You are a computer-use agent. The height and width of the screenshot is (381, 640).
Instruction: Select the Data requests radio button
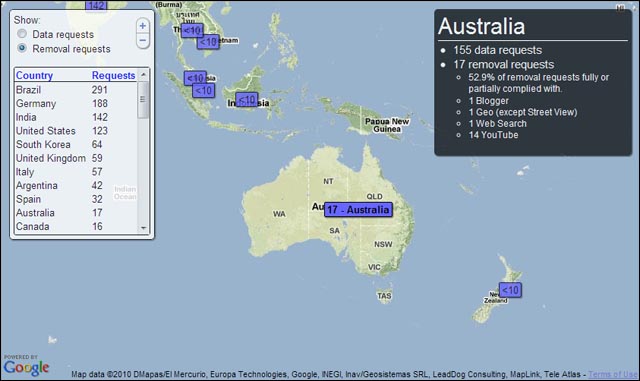(22, 34)
